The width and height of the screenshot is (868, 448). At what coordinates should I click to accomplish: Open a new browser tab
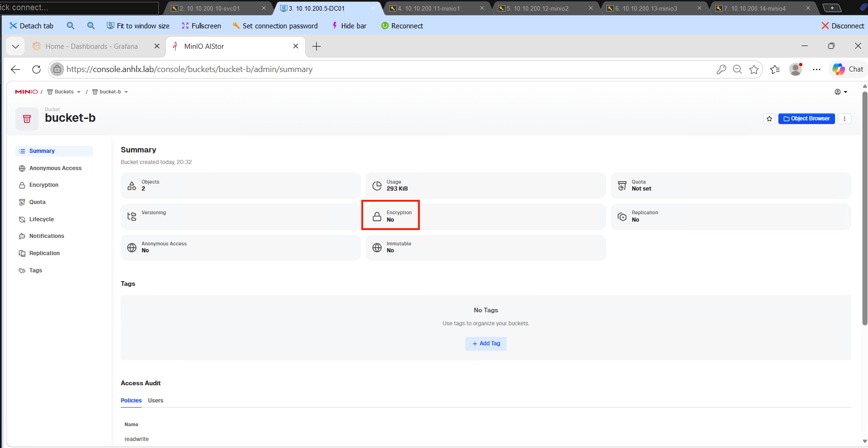(x=316, y=46)
